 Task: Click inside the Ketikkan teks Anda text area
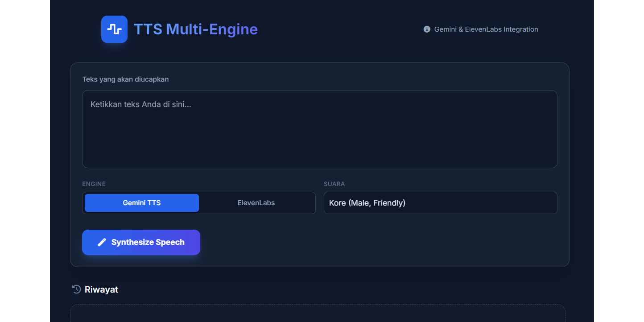(319, 129)
